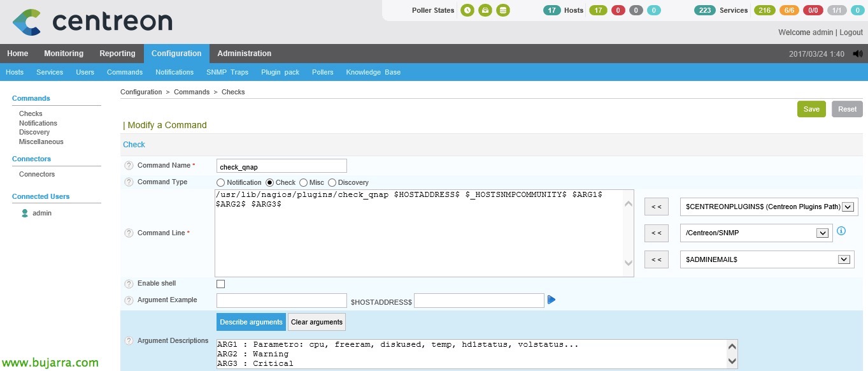
Task: Select the Check command type radio
Action: pos(269,183)
